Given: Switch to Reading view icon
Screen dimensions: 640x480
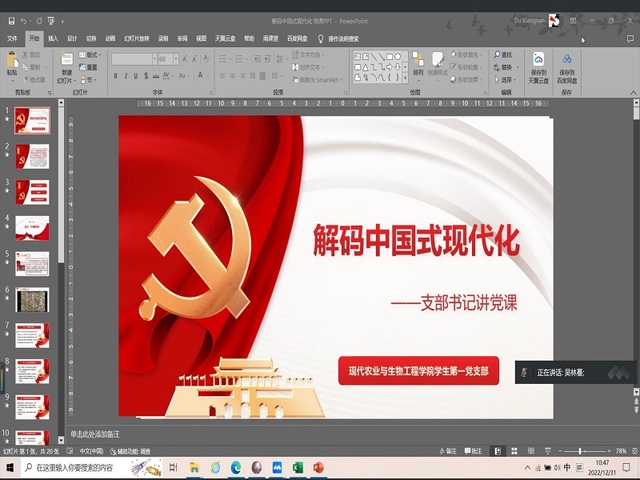Looking at the screenshot, I should tap(531, 451).
